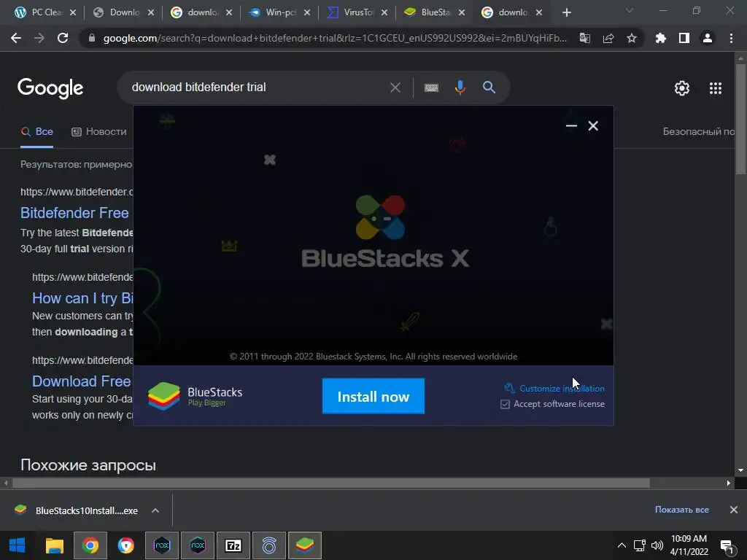Start voice search with microphone icon

(x=460, y=87)
